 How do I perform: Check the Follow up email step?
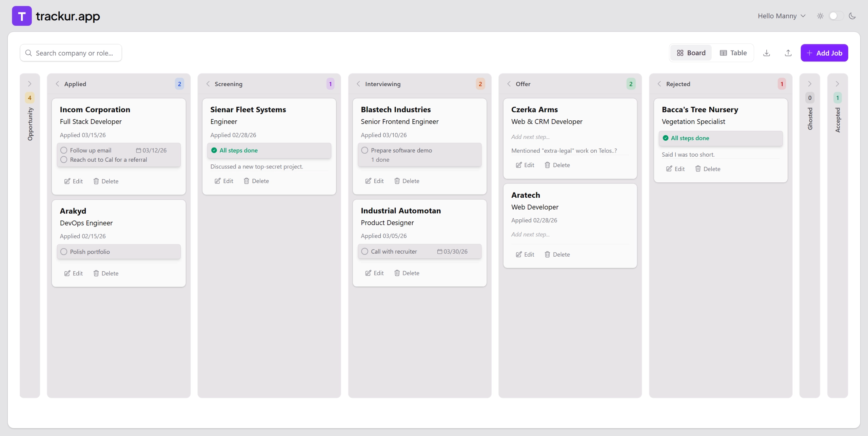63,150
